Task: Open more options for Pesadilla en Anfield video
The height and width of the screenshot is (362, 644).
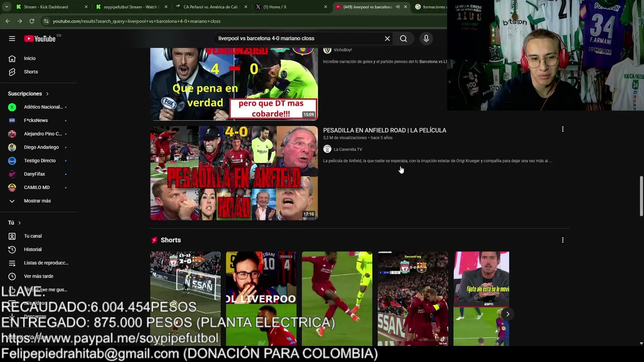Action: (x=562, y=130)
